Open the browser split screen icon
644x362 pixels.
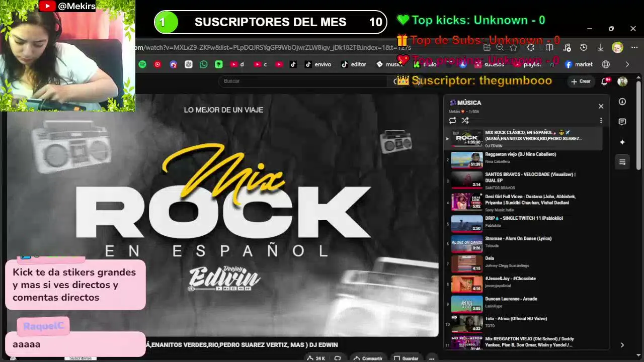point(549,48)
